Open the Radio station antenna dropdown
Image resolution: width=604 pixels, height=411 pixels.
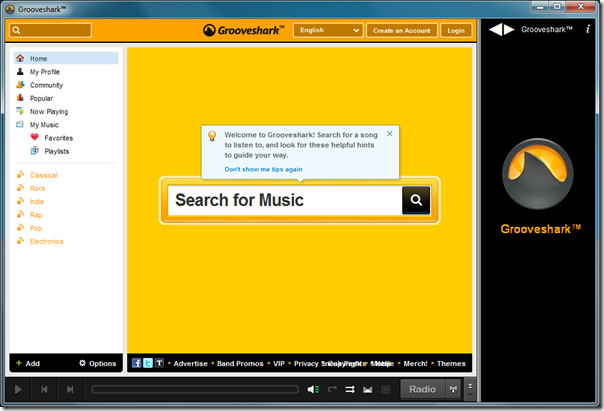(x=453, y=389)
